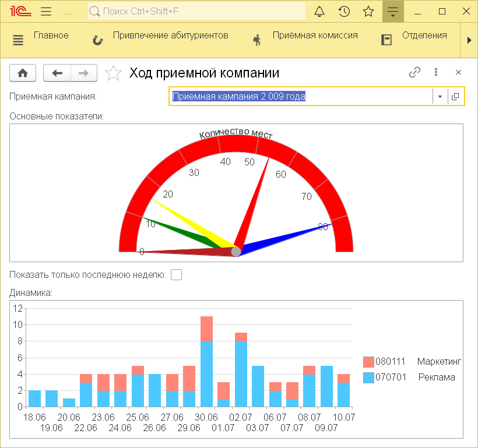This screenshot has width=478, height=448.
Task: Open form's more actions three-dot menu
Action: click(x=435, y=72)
